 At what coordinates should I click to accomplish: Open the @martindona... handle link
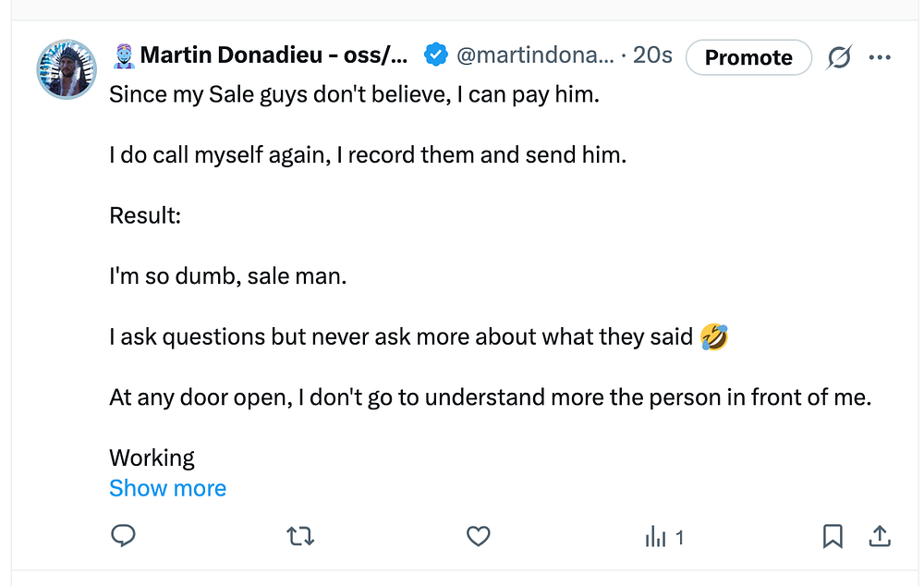tap(535, 56)
